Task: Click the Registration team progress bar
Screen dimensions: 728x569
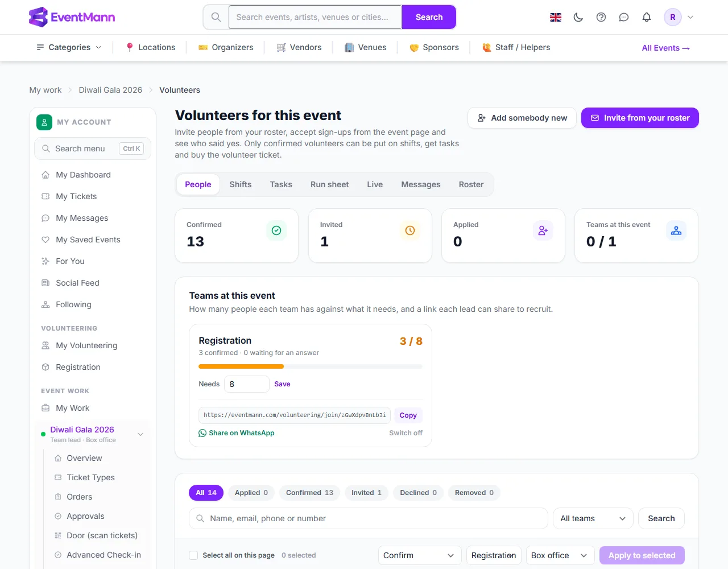Action: pos(311,366)
